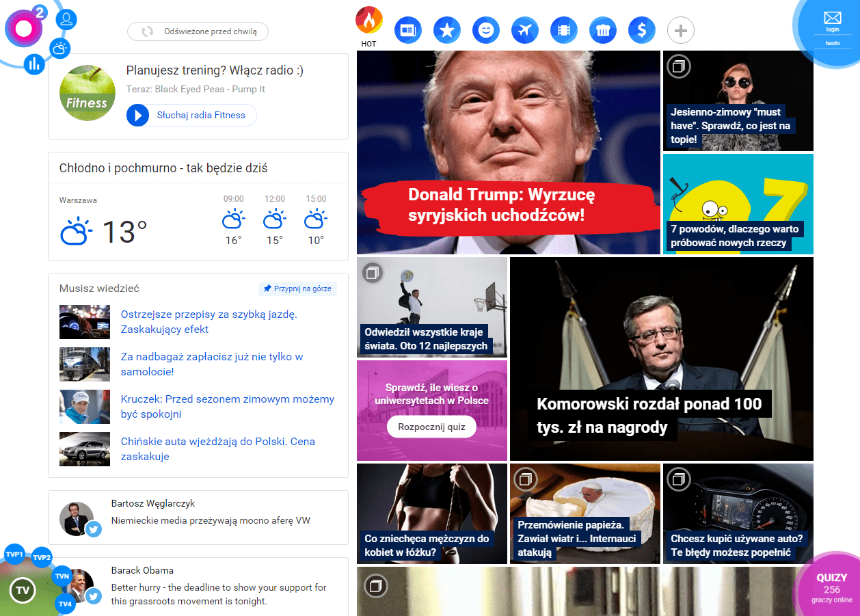Viewport: 860px width, 616px height.
Task: Click the 'Chłodno i pochmurno - tak będzie dziś' heading
Action: click(x=163, y=168)
